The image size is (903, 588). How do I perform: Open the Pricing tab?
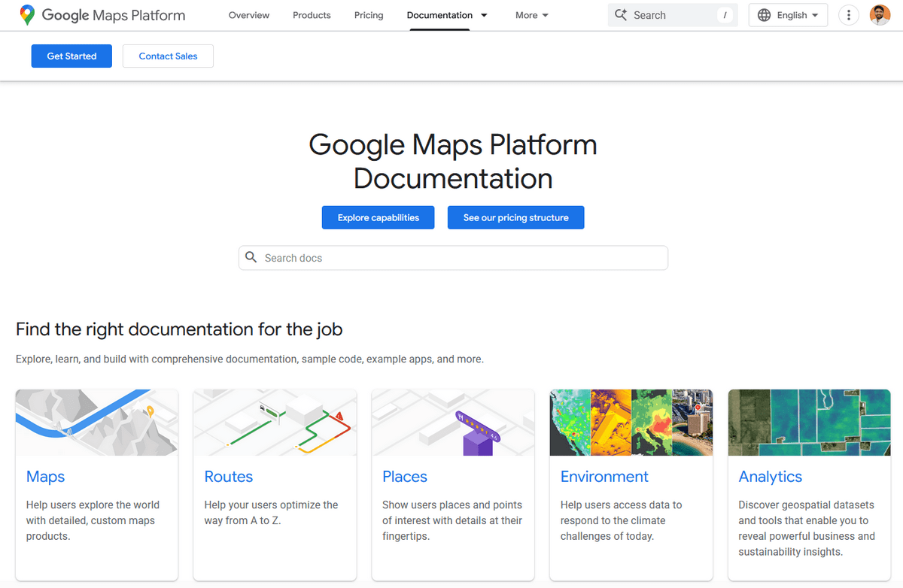pyautogui.click(x=369, y=15)
